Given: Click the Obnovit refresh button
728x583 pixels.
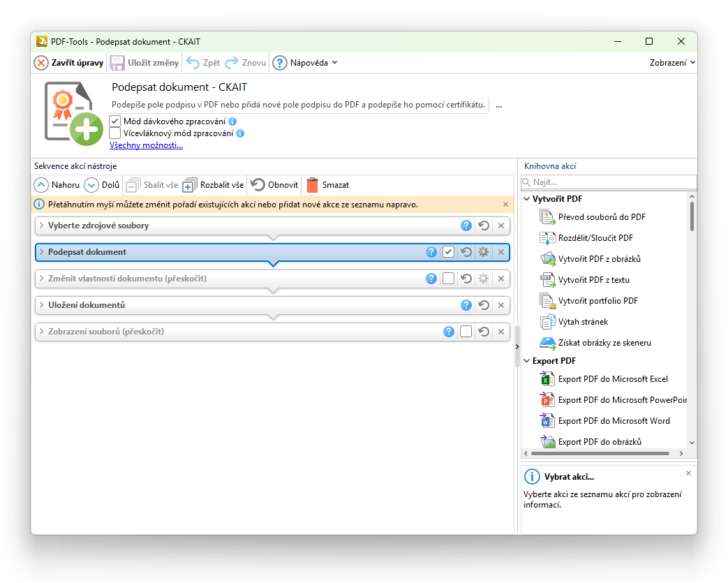Looking at the screenshot, I should (x=274, y=185).
